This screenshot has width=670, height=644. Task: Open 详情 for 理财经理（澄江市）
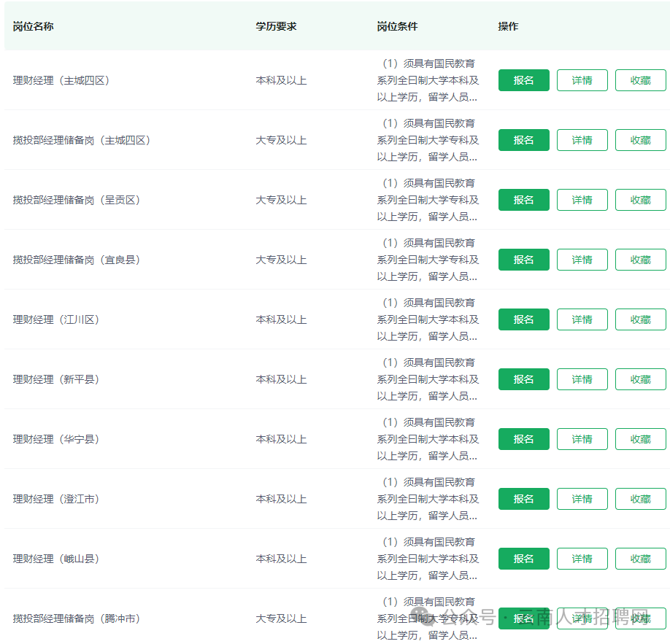[x=582, y=499]
